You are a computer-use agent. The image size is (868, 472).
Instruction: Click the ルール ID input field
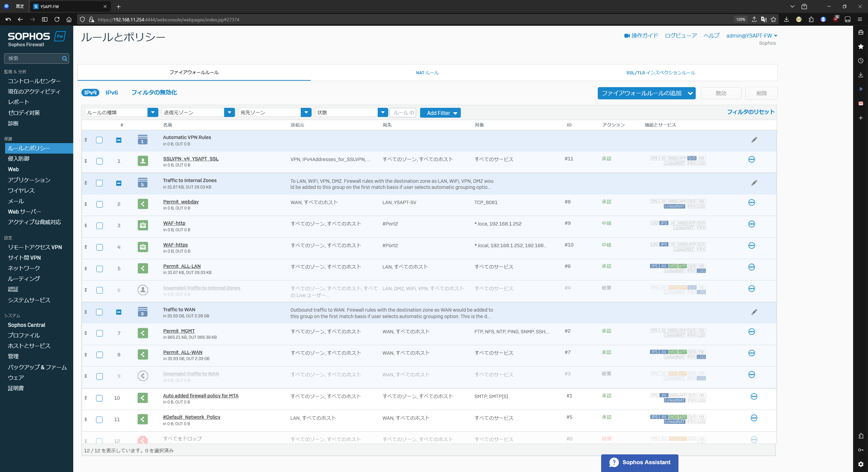403,113
